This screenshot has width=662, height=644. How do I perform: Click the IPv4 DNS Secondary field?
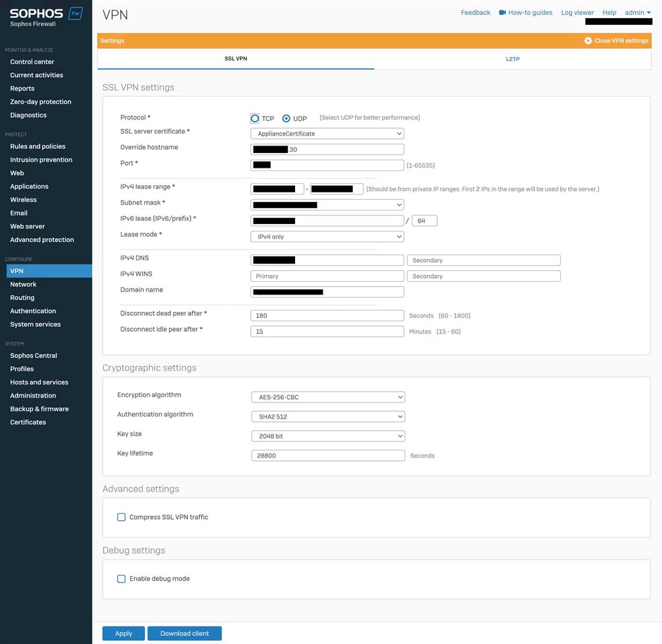coord(484,260)
